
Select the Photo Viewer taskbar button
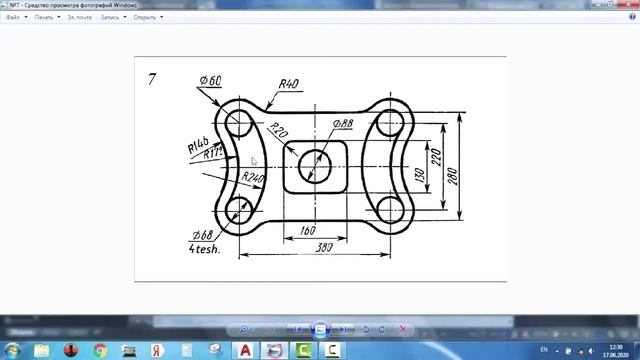click(274, 351)
